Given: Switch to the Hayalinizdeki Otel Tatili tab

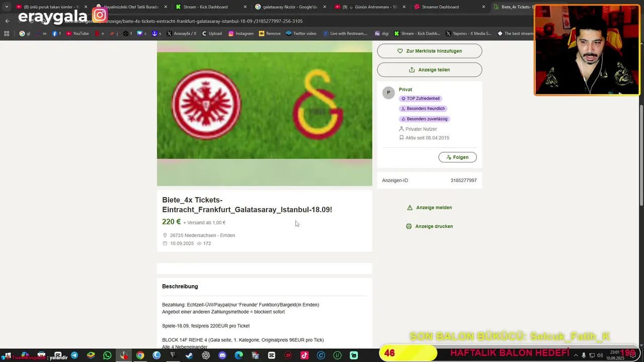Looking at the screenshot, I should pyautogui.click(x=131, y=7).
